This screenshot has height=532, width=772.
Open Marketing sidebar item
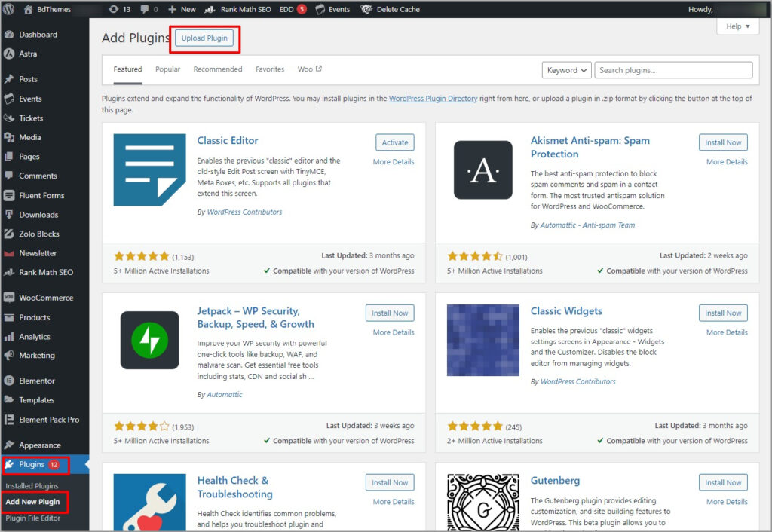(36, 356)
